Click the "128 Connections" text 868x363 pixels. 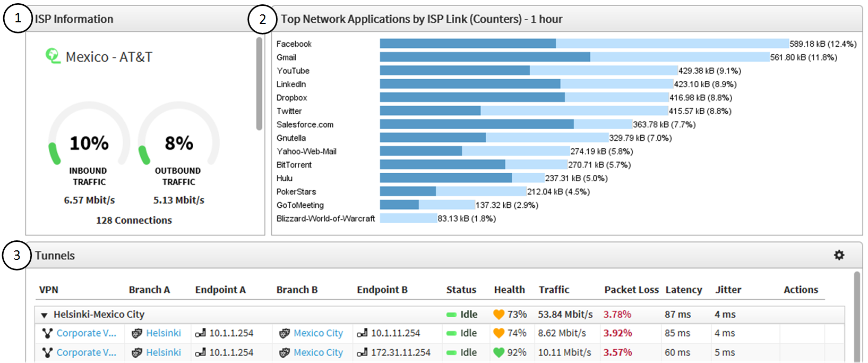134,220
